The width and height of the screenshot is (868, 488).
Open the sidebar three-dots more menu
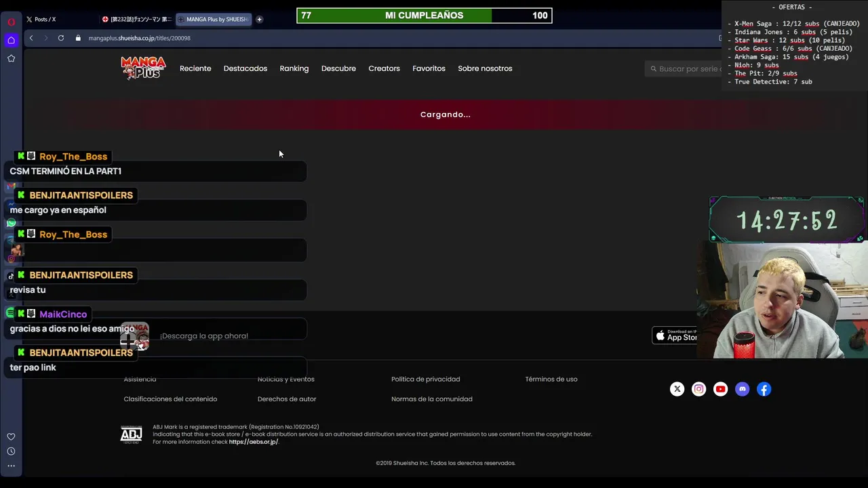coord(11,466)
